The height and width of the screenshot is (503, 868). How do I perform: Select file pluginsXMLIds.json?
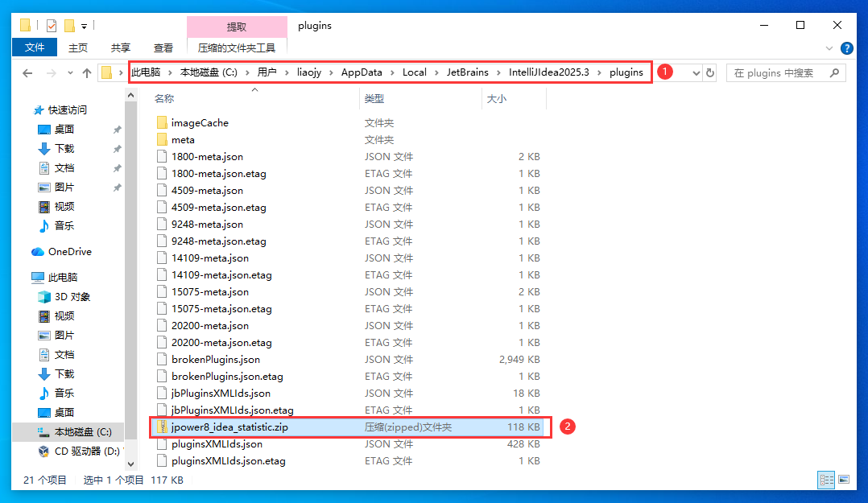pyautogui.click(x=217, y=443)
